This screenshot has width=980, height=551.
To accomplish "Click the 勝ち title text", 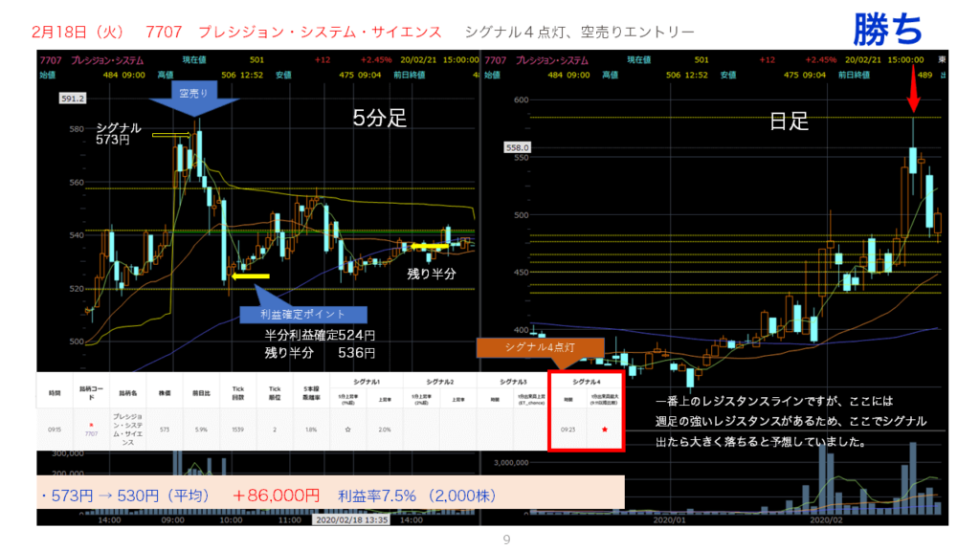I will pyautogui.click(x=887, y=29).
